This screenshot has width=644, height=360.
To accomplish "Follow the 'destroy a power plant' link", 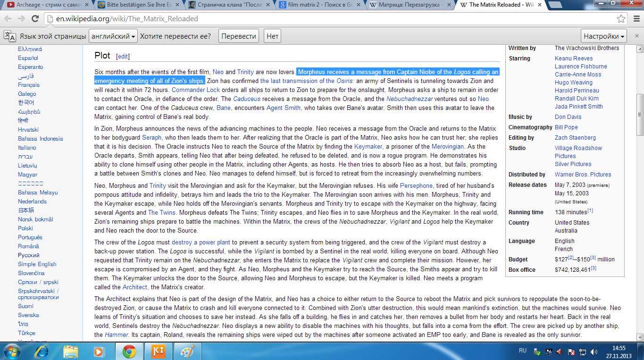I will pos(201,243).
